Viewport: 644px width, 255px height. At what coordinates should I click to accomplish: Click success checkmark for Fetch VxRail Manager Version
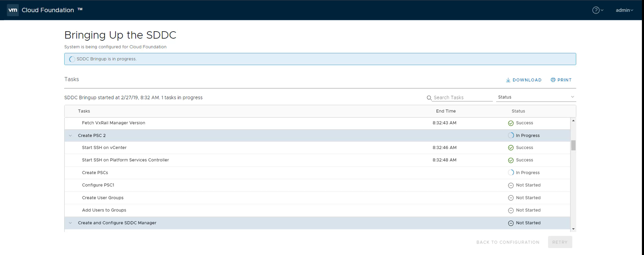pyautogui.click(x=511, y=123)
